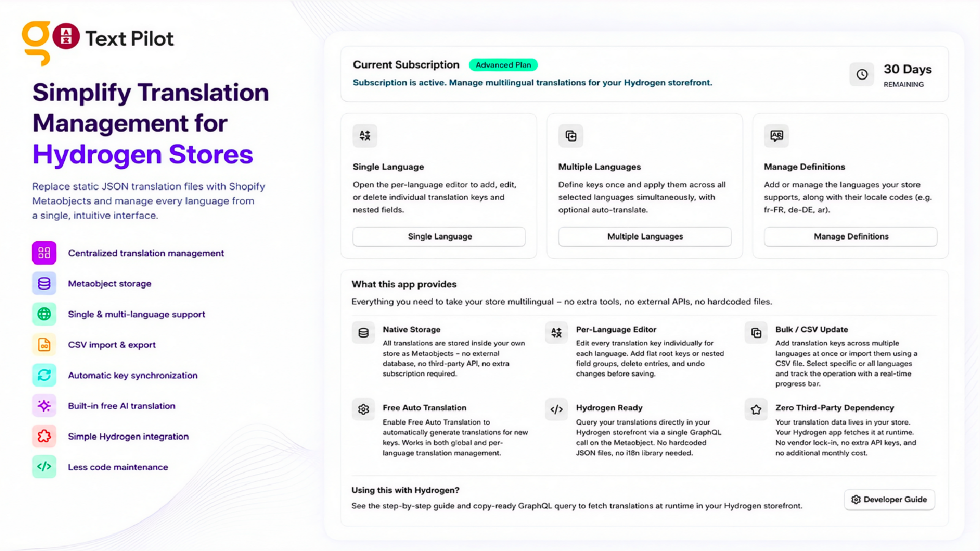Click the Centralized translation management grid icon

click(44, 253)
